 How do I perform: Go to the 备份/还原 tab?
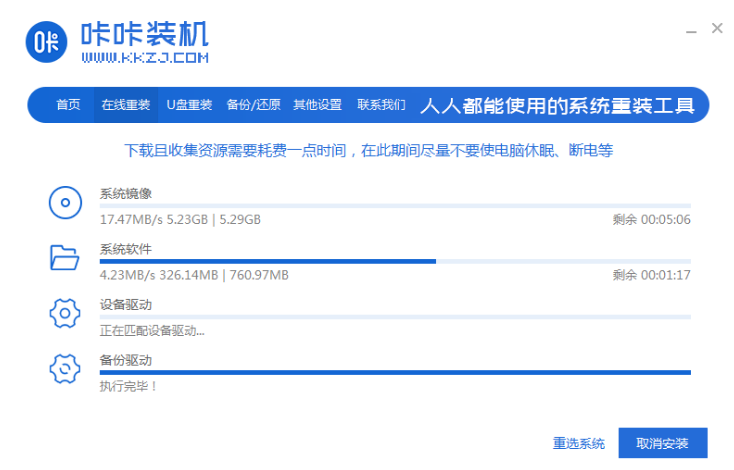(253, 105)
